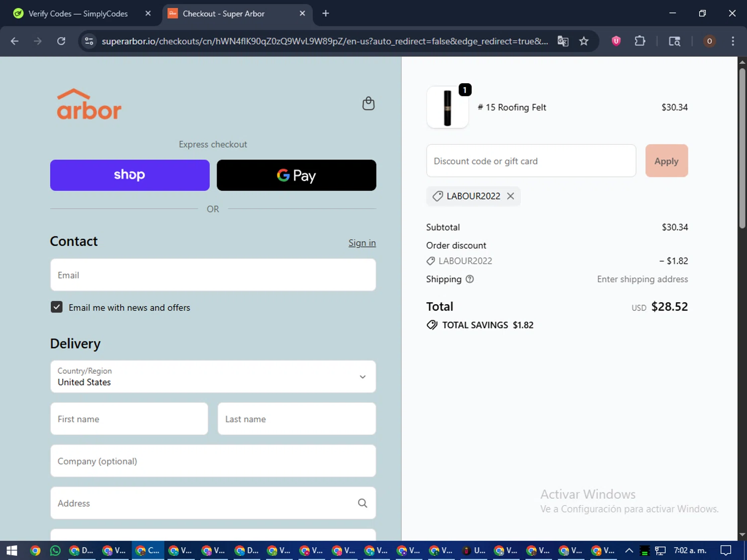Open the shopping bag cart icon
The image size is (747, 560).
(x=368, y=104)
